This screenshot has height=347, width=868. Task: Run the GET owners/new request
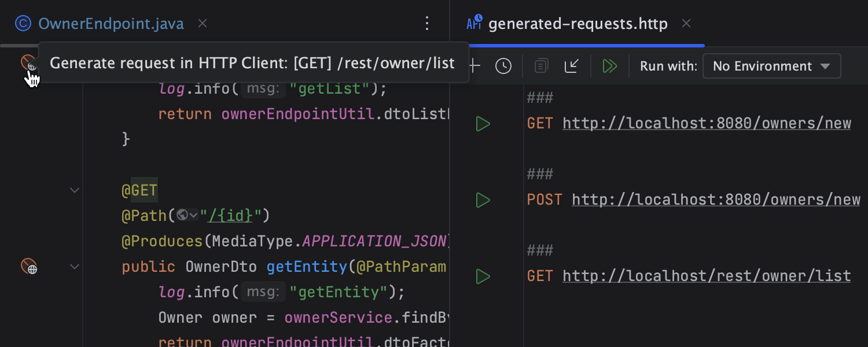483,124
